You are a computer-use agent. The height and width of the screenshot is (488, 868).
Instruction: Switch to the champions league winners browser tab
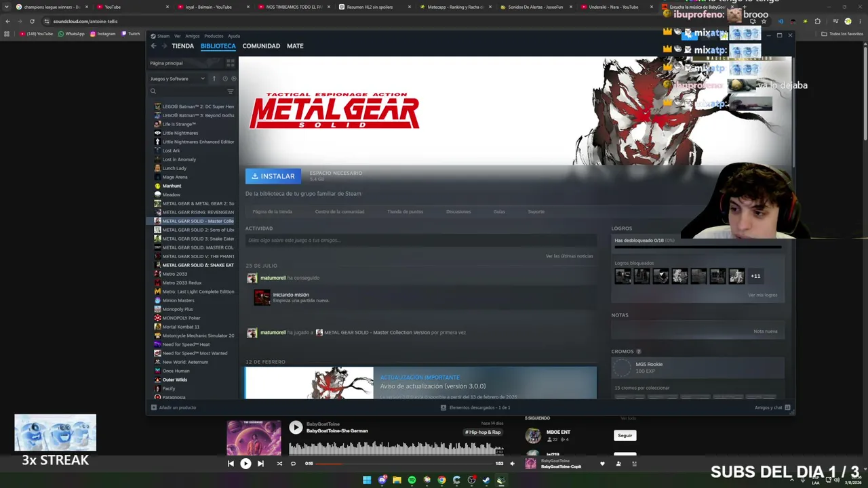coord(53,7)
